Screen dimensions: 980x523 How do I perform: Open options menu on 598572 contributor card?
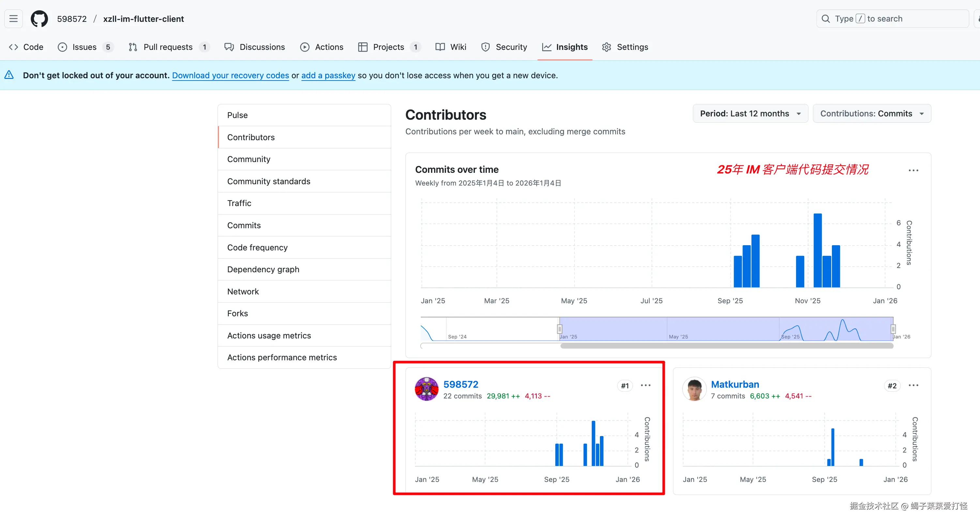click(x=646, y=385)
